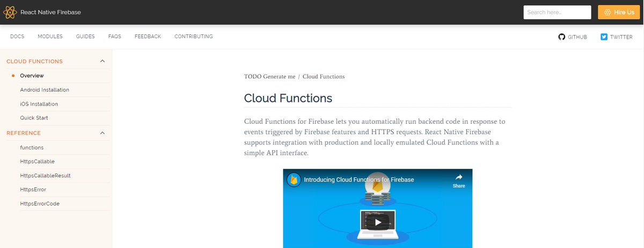
Task: Collapse the Cloud Functions sidebar section
Action: pos(103,62)
